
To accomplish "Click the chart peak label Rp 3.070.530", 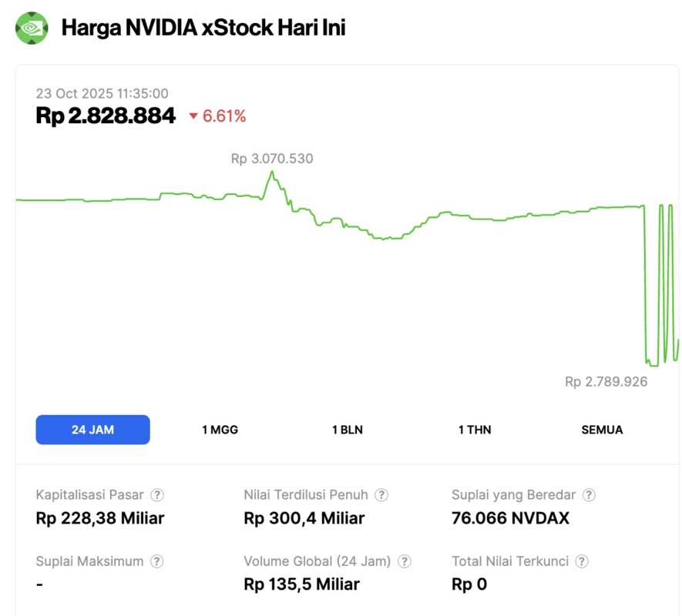I will pos(272,159).
